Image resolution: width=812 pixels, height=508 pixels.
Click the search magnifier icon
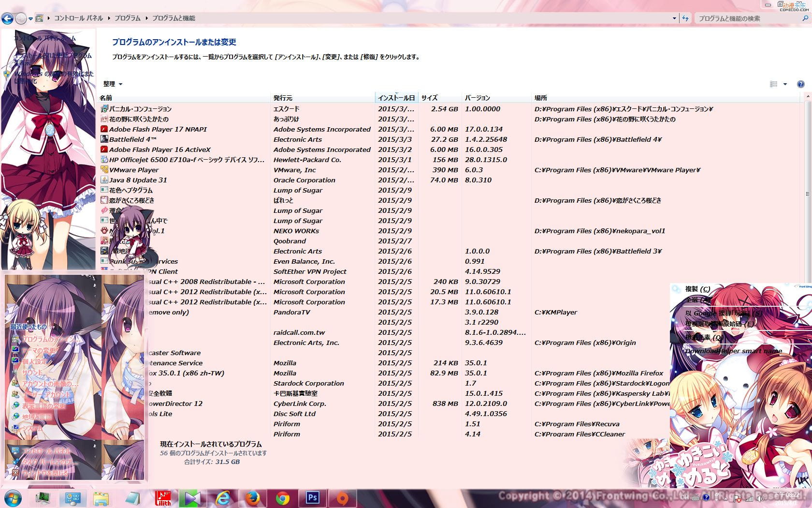click(805, 18)
